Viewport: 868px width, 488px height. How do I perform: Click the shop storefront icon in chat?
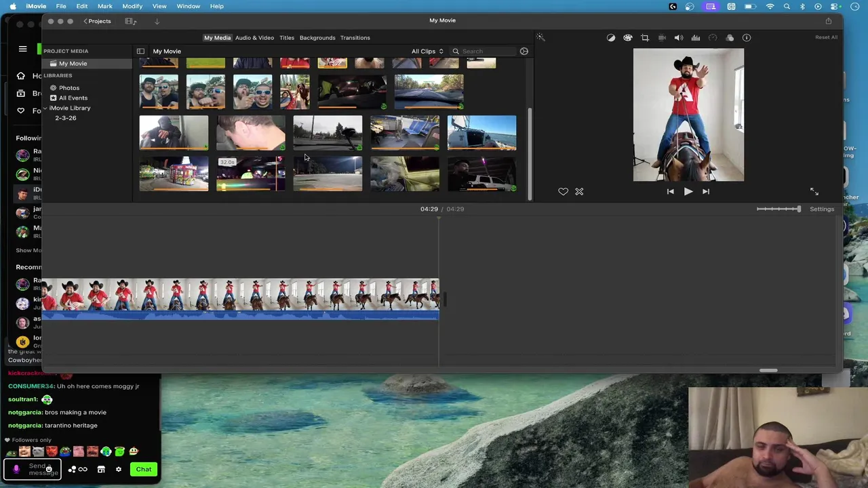pyautogui.click(x=101, y=469)
